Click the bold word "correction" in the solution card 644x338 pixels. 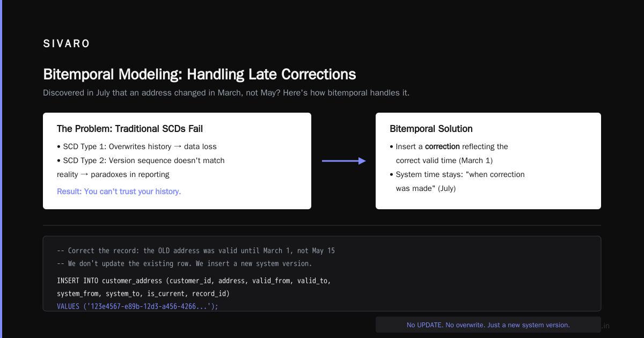tap(442, 146)
